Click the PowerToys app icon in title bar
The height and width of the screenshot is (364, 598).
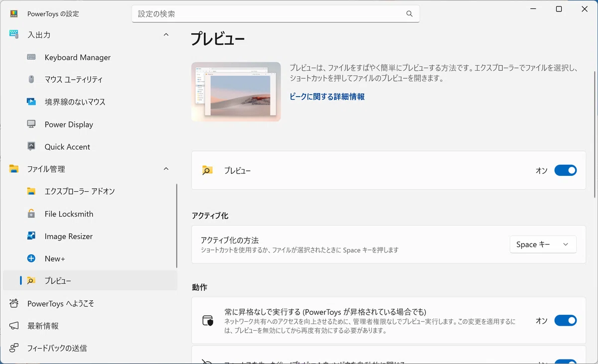pyautogui.click(x=14, y=14)
